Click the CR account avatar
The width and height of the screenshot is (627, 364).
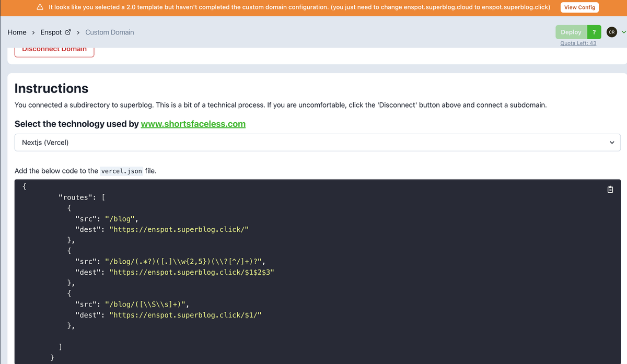(611, 32)
